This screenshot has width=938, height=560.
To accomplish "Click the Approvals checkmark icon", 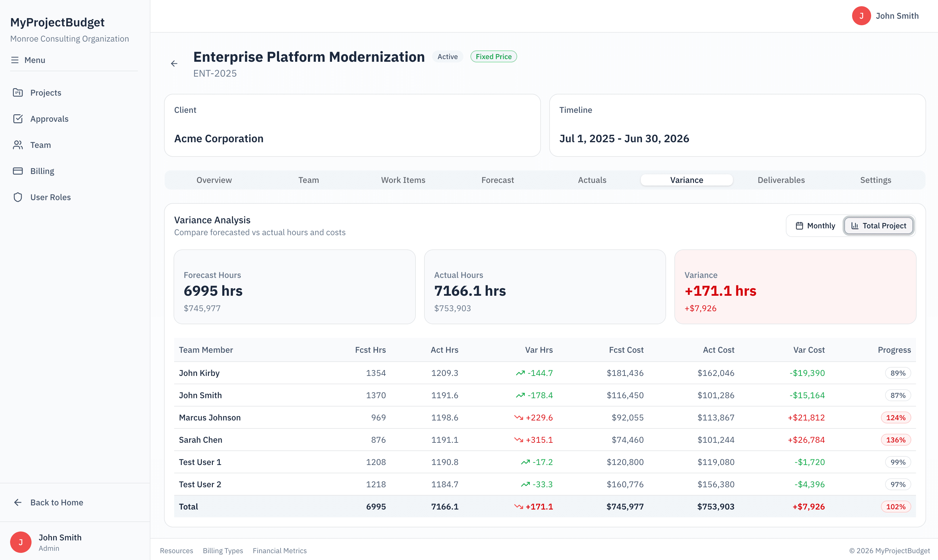I will click(x=18, y=119).
